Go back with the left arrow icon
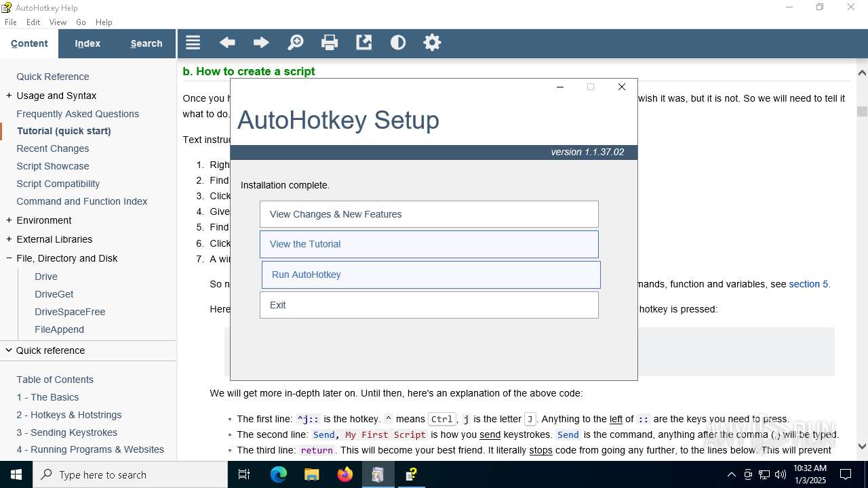 [227, 43]
